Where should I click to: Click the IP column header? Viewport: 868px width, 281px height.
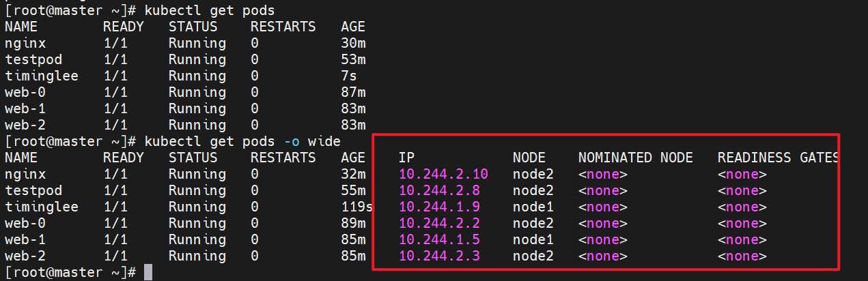coord(407,158)
